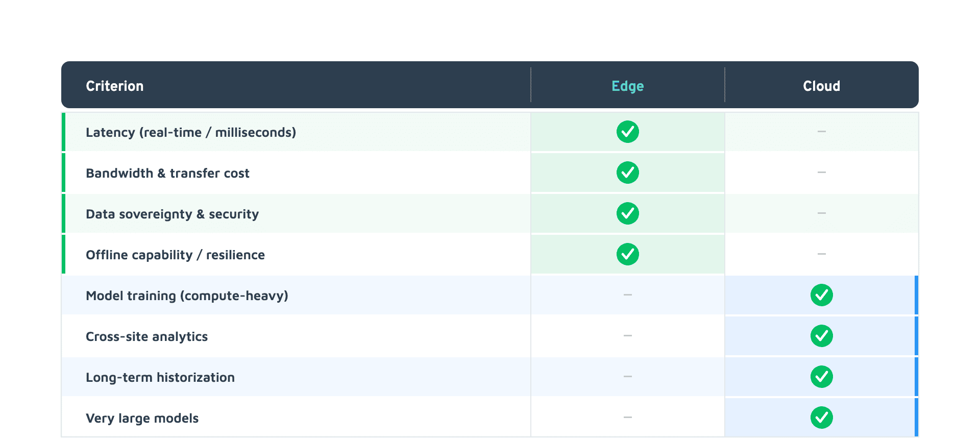The height and width of the screenshot is (441, 980).
Task: Select the Edge column header
Action: (x=628, y=86)
